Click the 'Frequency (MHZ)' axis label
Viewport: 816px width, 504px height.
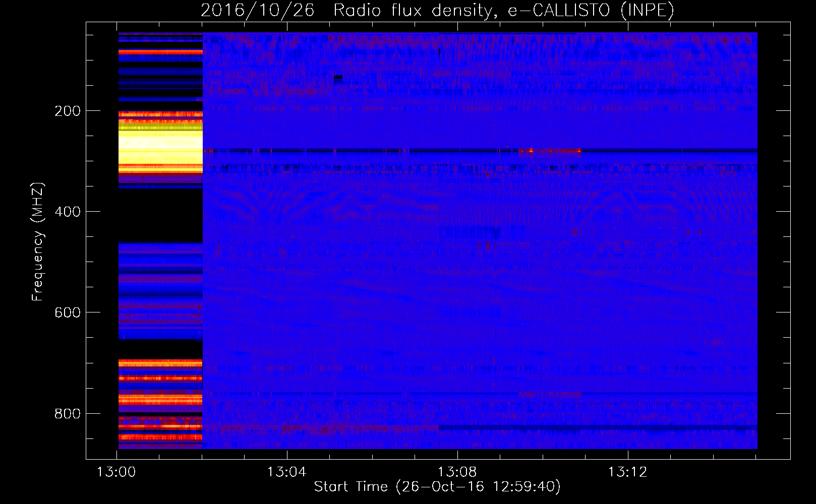pyautogui.click(x=38, y=242)
